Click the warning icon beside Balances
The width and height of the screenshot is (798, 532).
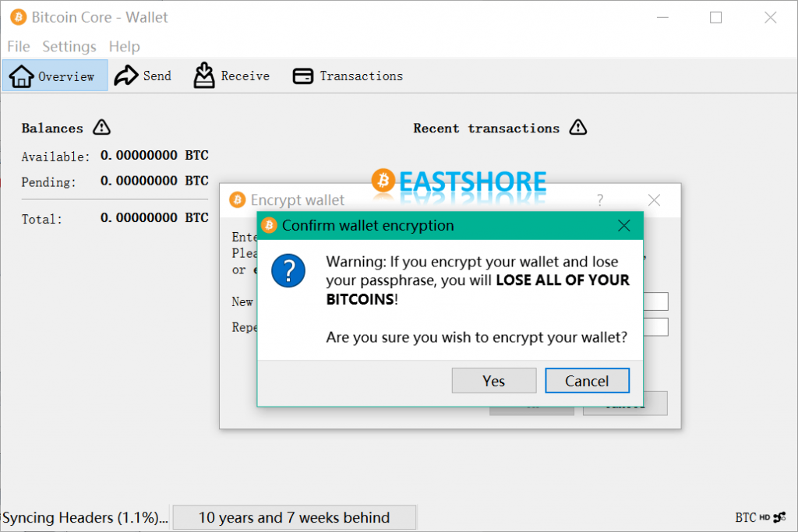(x=101, y=128)
